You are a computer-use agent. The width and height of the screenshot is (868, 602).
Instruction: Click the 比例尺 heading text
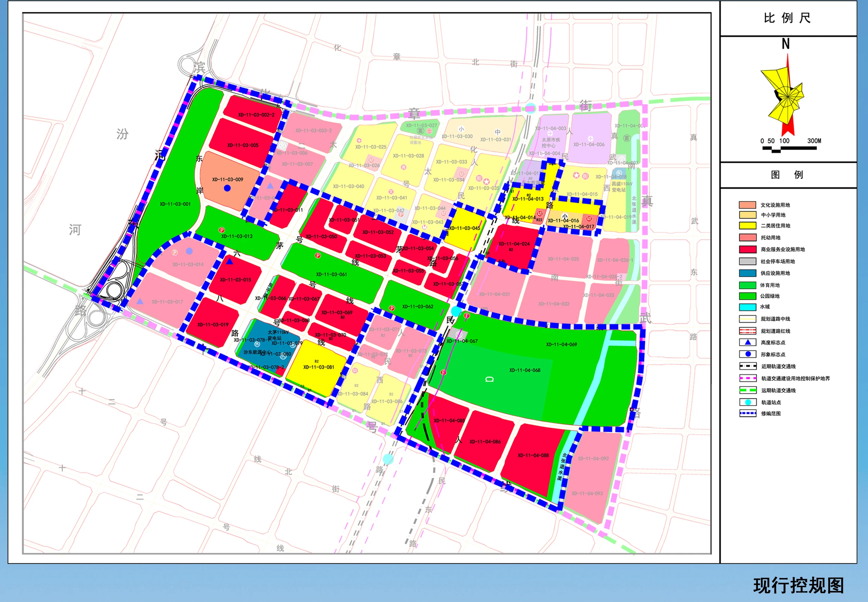(x=787, y=18)
